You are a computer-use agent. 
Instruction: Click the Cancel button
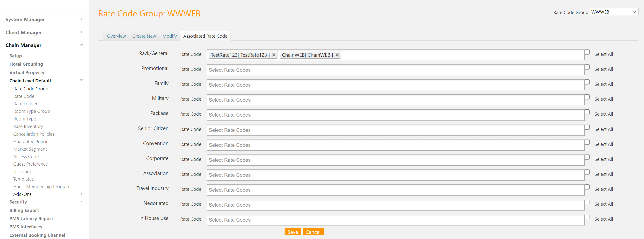313,232
